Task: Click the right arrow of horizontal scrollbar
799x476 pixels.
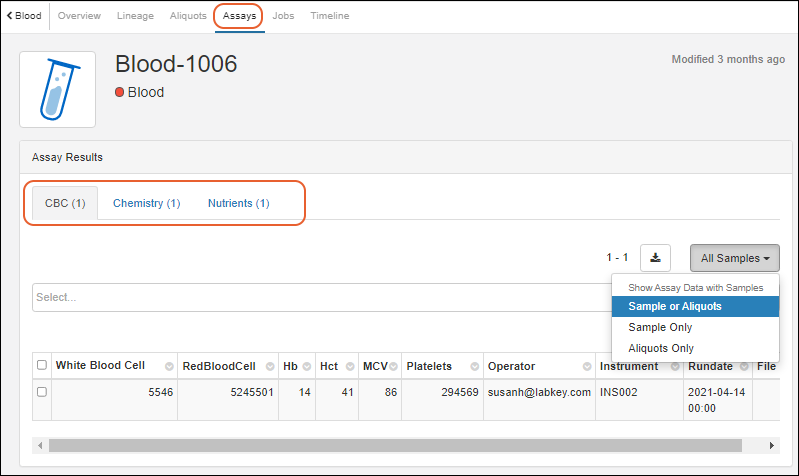Action: pyautogui.click(x=772, y=445)
